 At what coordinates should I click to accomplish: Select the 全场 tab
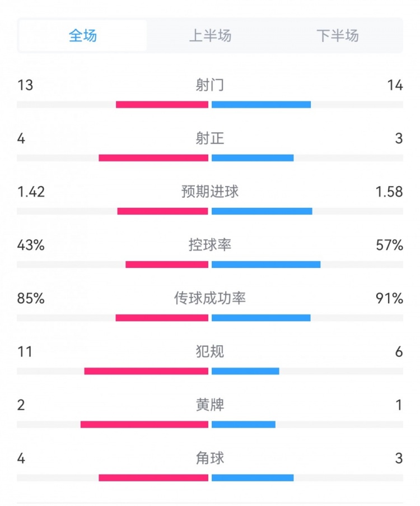tap(83, 36)
